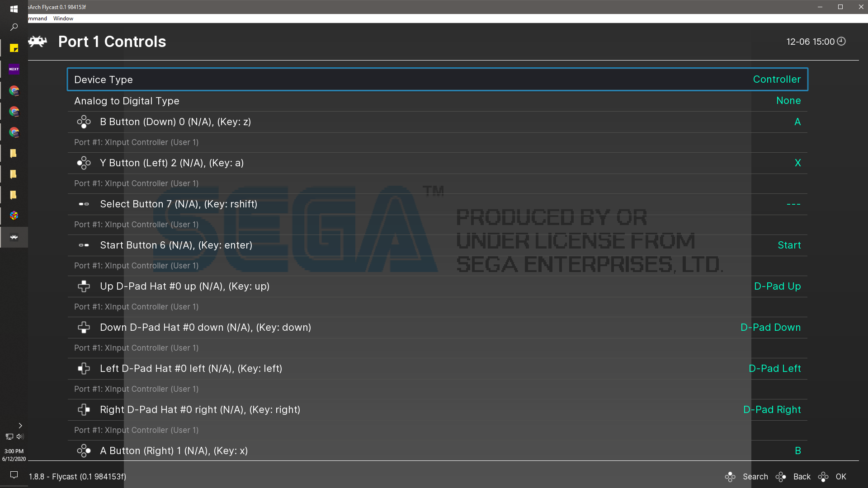Click the D-Pad Down mapping value
This screenshot has height=488, width=868.
coord(771,328)
